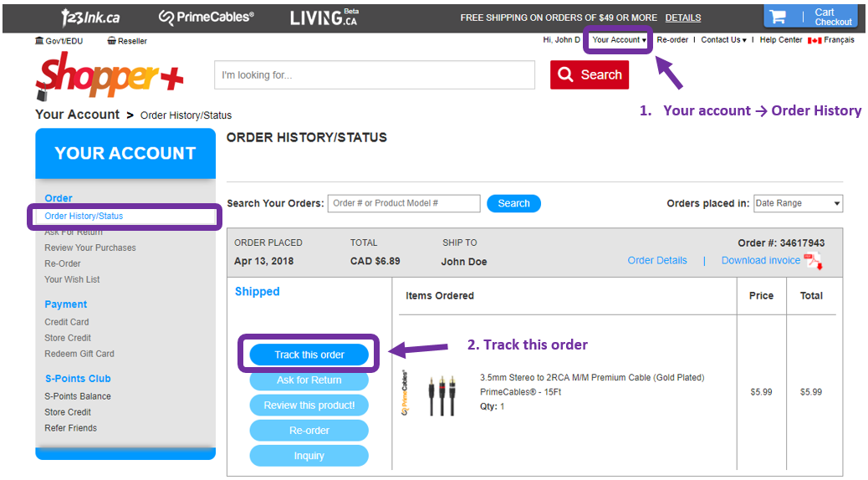Open Credit Card under Payment
Screen dimensions: 868x480
(x=66, y=322)
